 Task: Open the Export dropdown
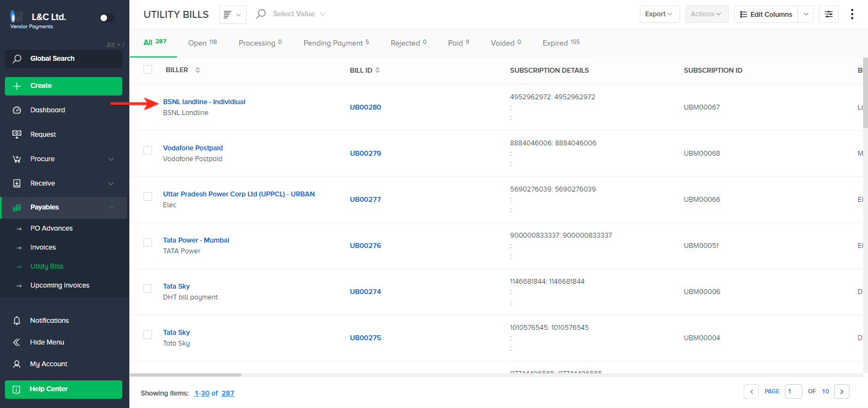coord(659,14)
